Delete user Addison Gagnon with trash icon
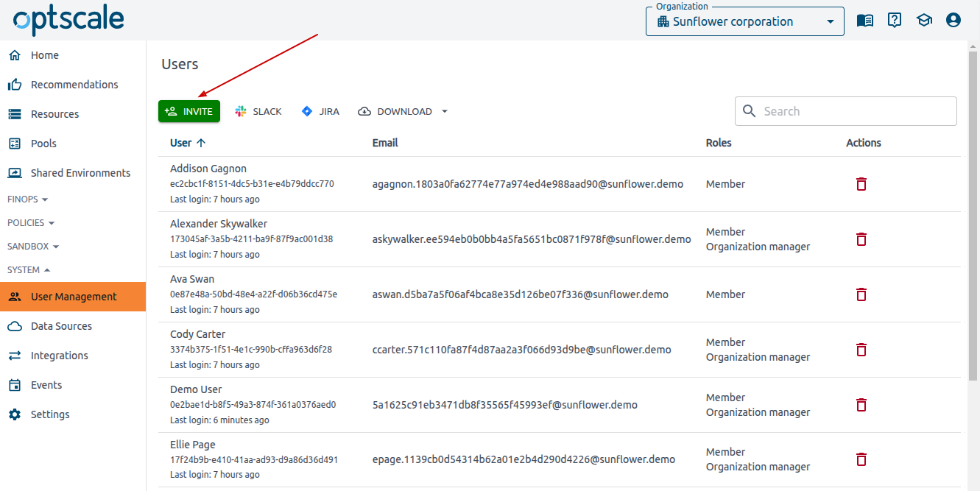This screenshot has height=491, width=980. 861,184
